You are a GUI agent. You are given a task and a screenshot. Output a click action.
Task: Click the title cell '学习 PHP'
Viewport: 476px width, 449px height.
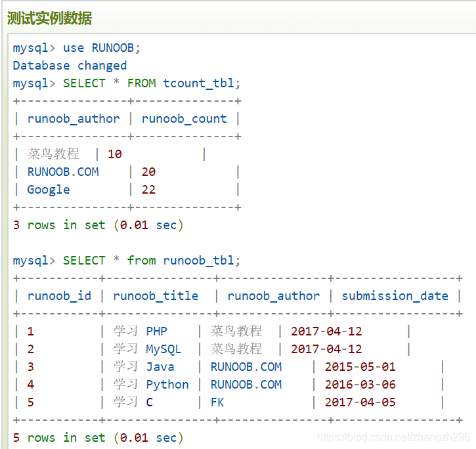click(x=141, y=331)
